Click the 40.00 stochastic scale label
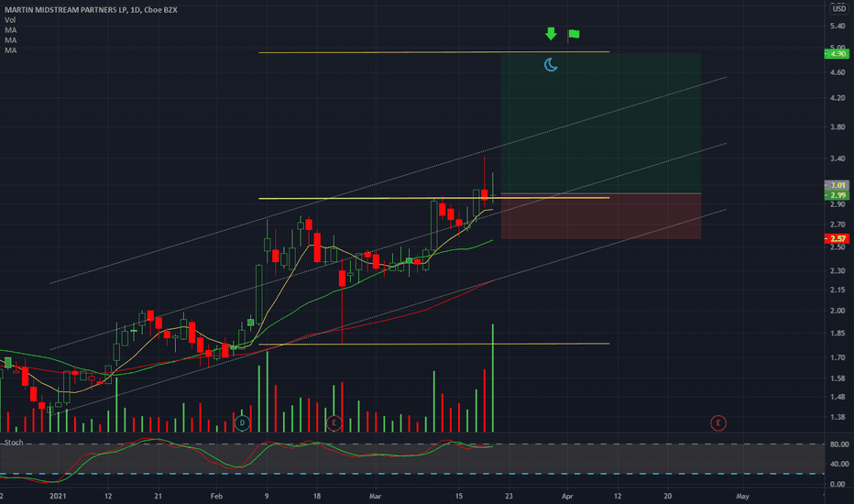 click(838, 465)
